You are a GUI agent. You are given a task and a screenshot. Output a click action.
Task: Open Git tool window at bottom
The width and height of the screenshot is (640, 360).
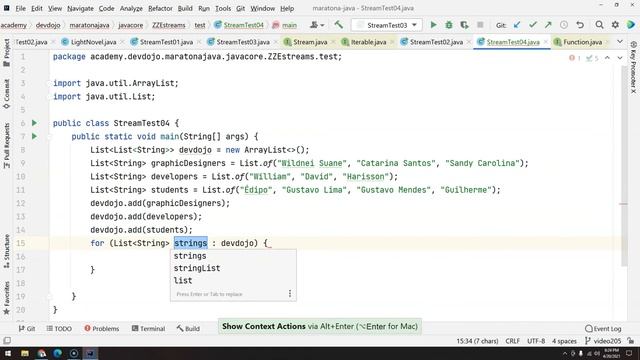pos(27,328)
